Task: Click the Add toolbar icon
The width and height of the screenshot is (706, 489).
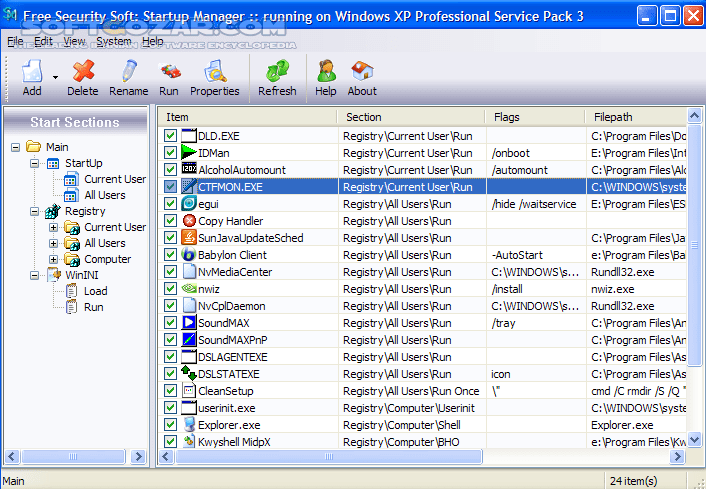Action: (x=30, y=72)
